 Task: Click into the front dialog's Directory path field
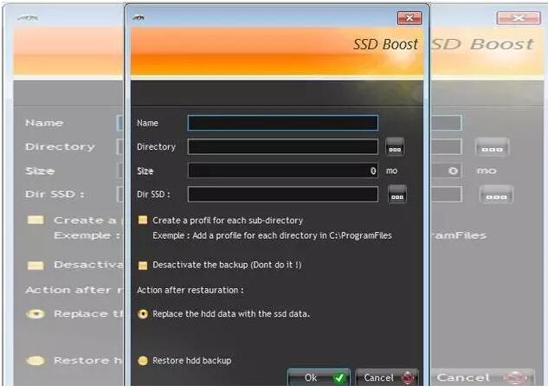(282, 147)
